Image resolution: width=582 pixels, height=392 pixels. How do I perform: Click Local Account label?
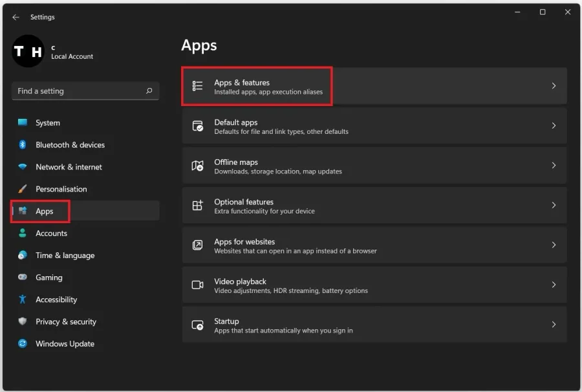pyautogui.click(x=72, y=56)
